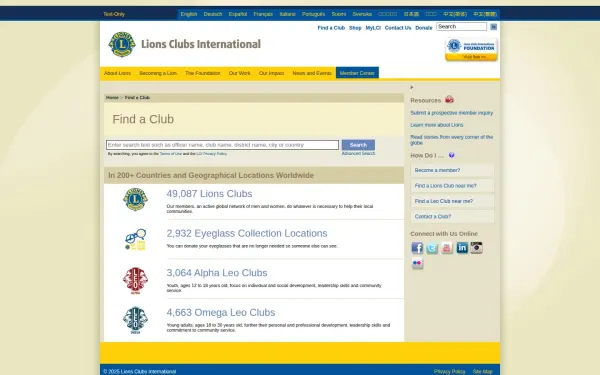Open the News and Events menu
The width and height of the screenshot is (600, 375).
coord(312,73)
